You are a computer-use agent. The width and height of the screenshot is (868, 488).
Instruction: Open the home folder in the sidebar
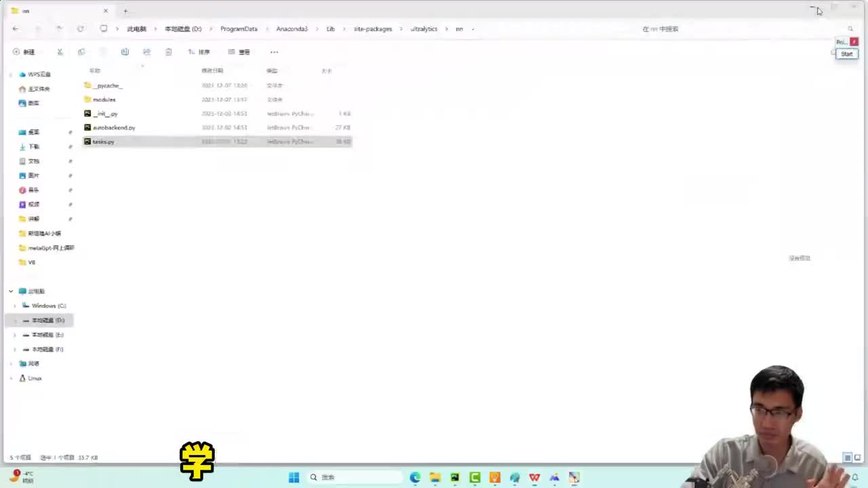(x=35, y=89)
